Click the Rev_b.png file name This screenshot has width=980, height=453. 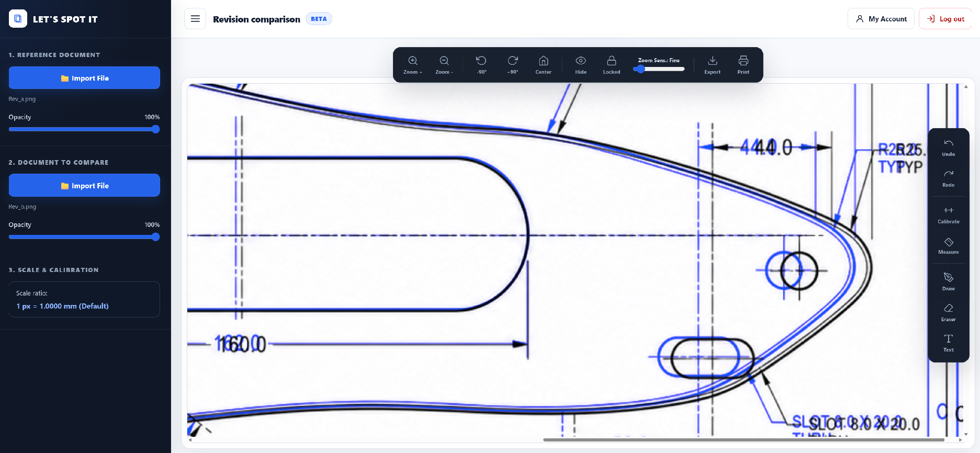pyautogui.click(x=22, y=207)
